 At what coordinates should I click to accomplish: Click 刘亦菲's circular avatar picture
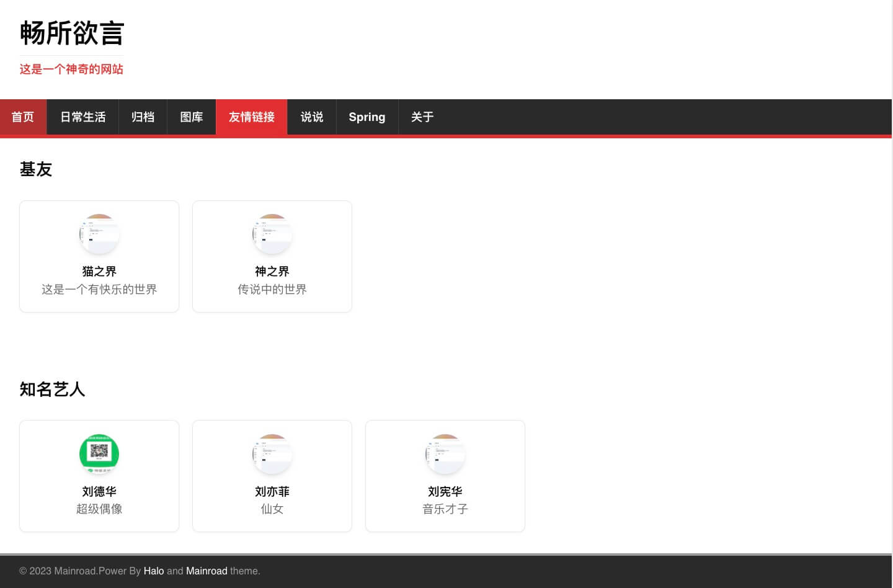(x=272, y=454)
